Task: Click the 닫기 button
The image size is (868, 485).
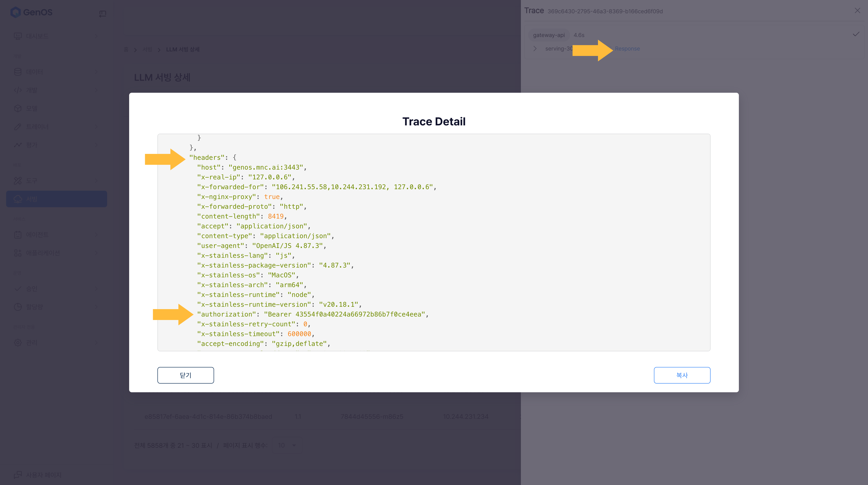Action: [x=185, y=375]
